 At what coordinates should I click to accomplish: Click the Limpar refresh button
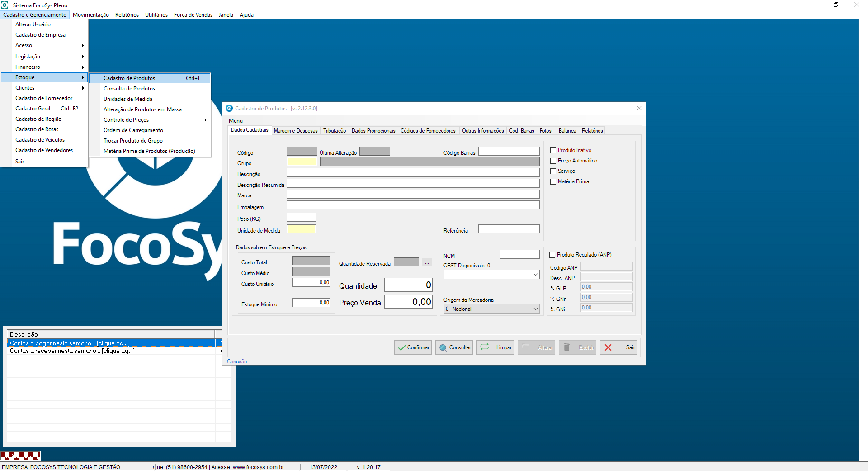[495, 347]
